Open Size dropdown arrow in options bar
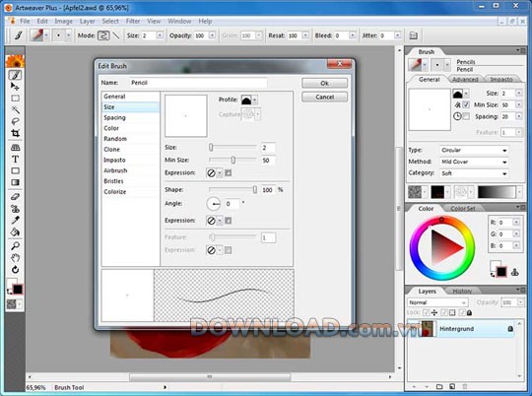 click(160, 35)
